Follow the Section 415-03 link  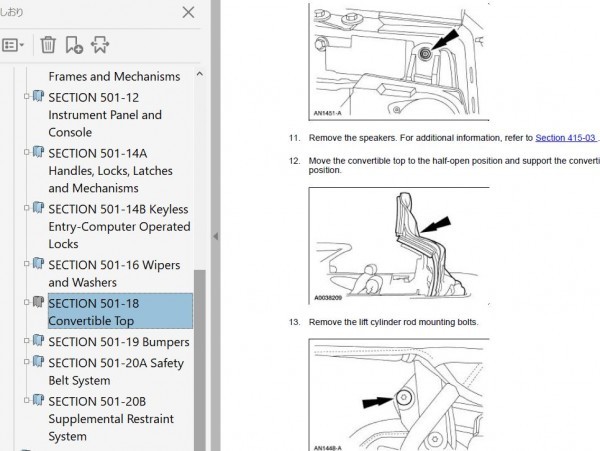565,138
